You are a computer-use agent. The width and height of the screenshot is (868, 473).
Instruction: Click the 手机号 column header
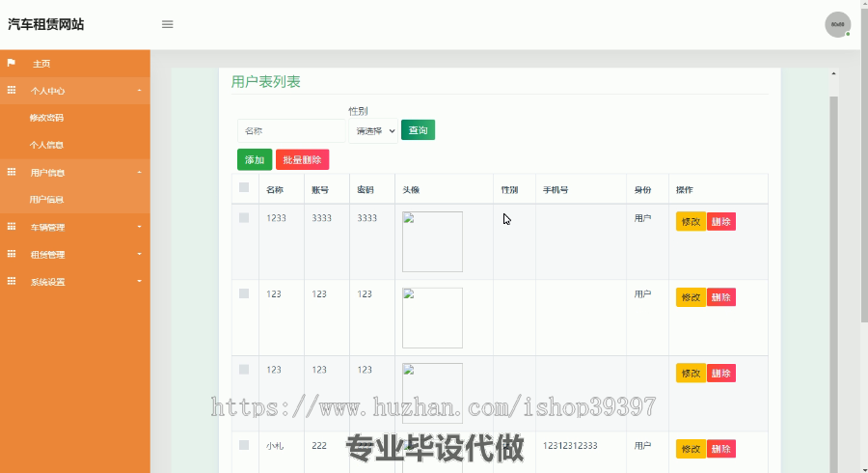point(556,189)
